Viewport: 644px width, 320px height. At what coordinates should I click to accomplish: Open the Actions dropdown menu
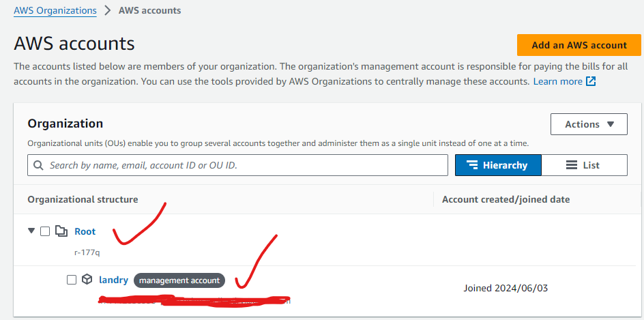tap(589, 124)
